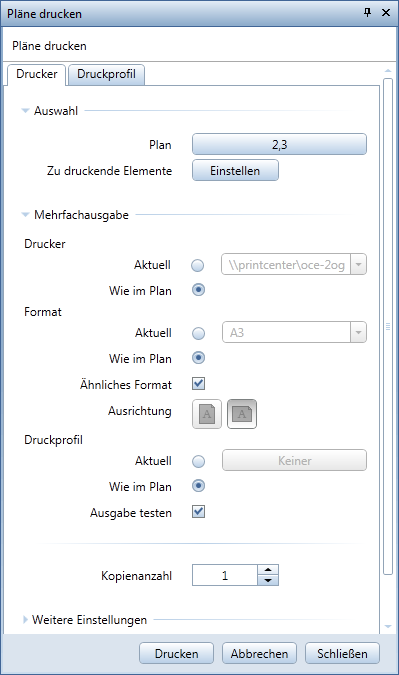Select landscape orientation icon
This screenshot has height=675, width=399.
(x=242, y=414)
